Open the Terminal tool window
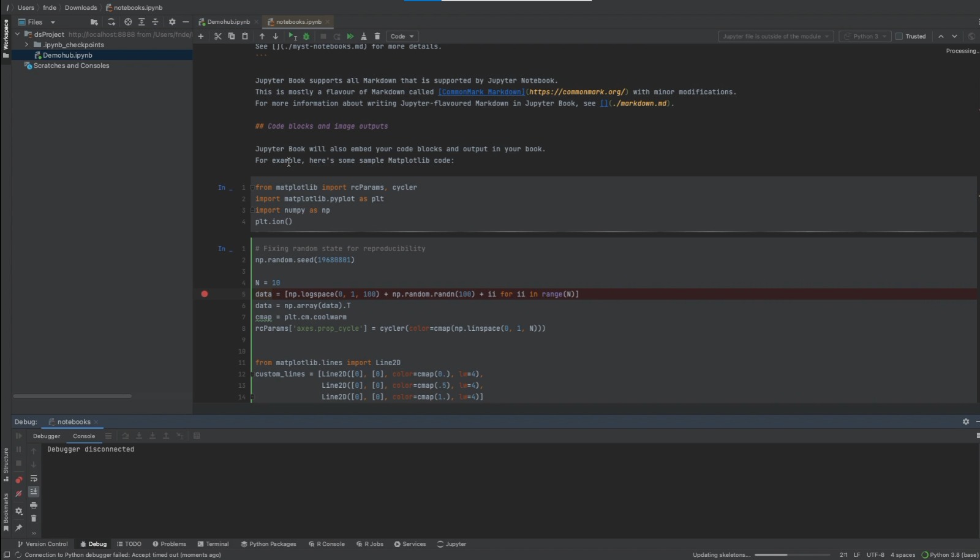This screenshot has width=980, height=560. tap(213, 544)
